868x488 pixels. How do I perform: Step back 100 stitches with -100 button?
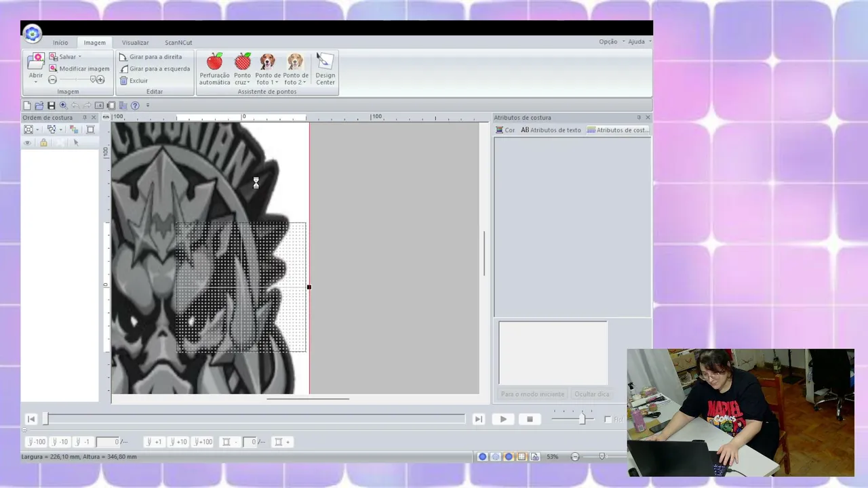point(37,442)
